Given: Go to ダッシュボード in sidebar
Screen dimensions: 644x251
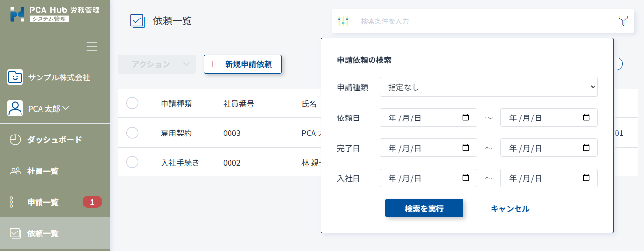Looking at the screenshot, I should pyautogui.click(x=54, y=140).
